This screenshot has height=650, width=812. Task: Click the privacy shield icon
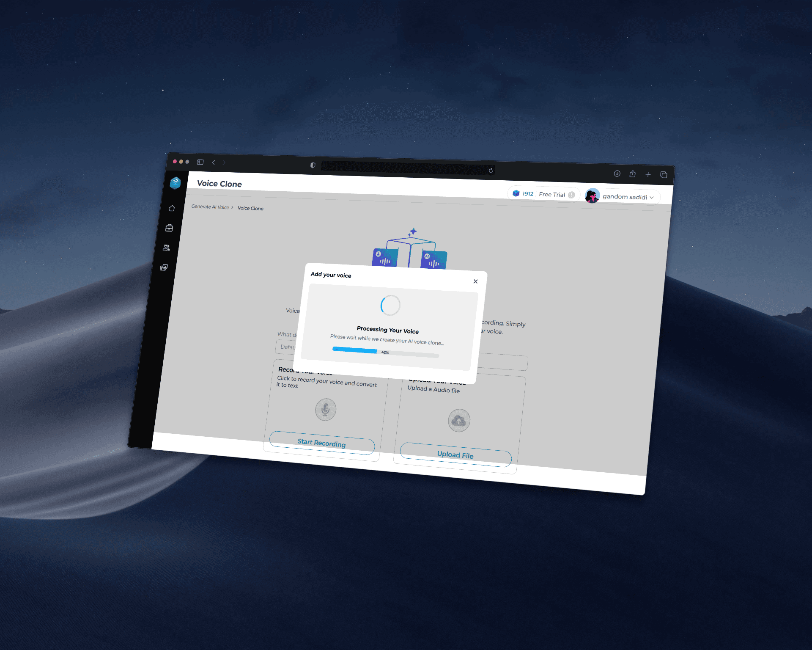tap(313, 165)
